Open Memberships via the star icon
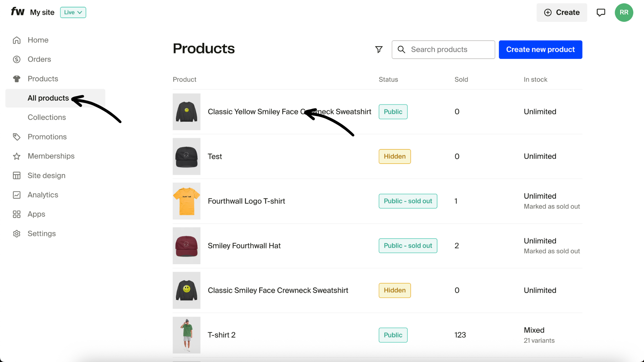Image resolution: width=644 pixels, height=362 pixels. pos(17,156)
